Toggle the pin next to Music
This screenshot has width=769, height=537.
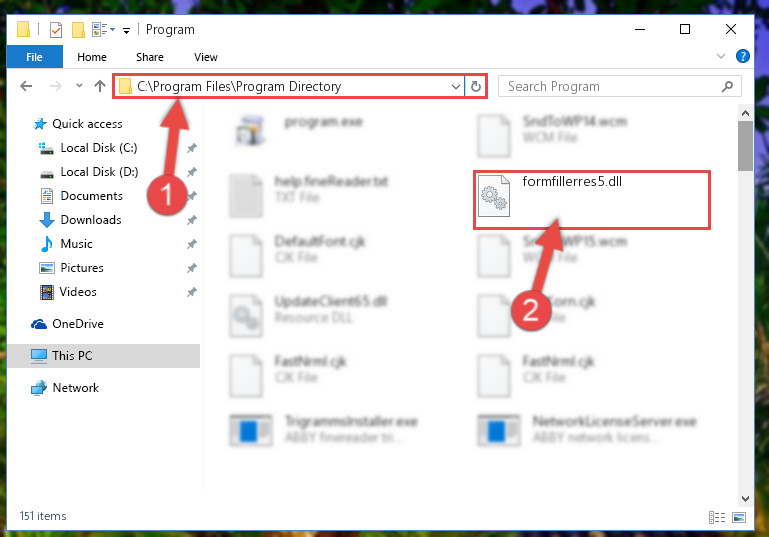192,244
